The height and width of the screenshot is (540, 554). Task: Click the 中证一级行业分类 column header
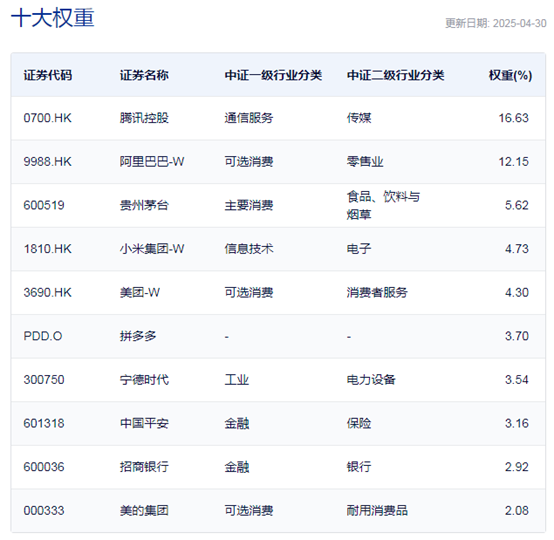point(273,75)
